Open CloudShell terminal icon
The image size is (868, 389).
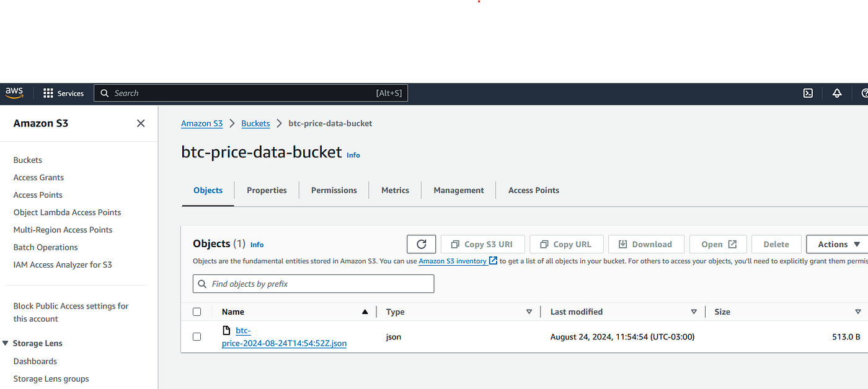[x=808, y=93]
